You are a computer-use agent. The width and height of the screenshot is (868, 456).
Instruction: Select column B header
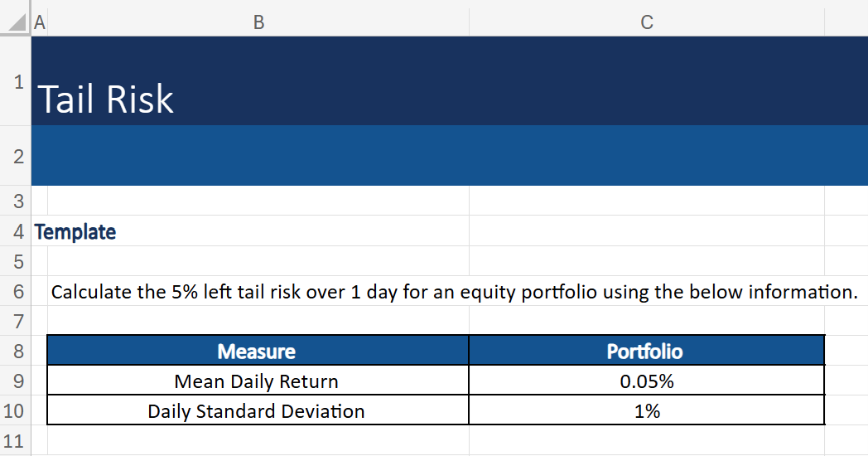258,23
